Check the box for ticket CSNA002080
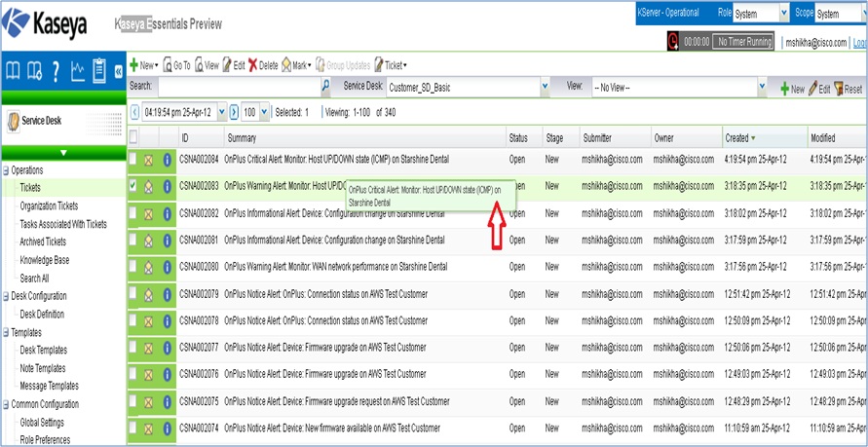Screen dimensions: 868x447 pos(132,266)
